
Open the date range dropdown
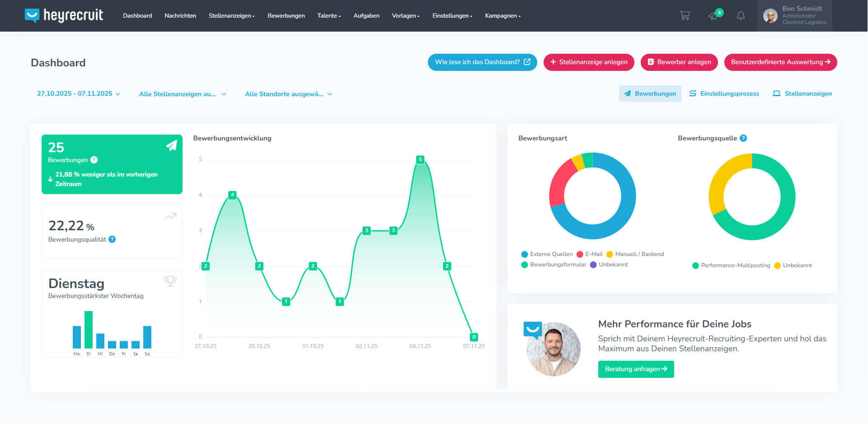[79, 94]
